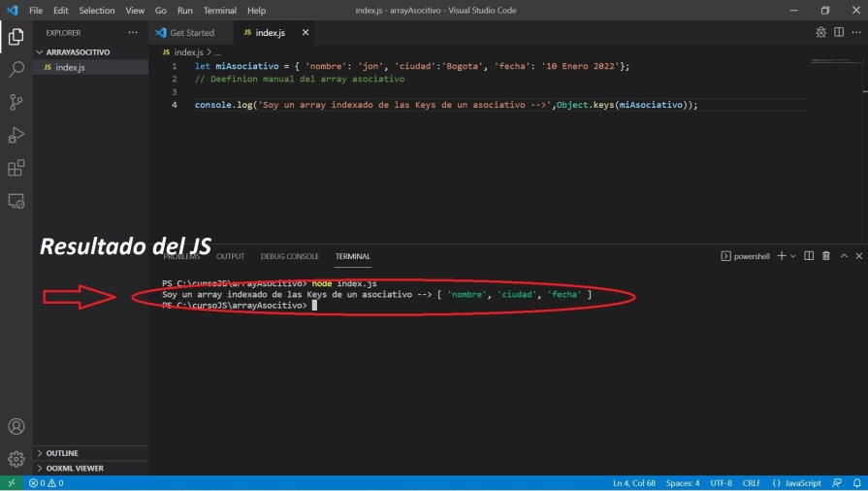Viewport: 868px width, 491px height.
Task: Open Explorer views and more actions ellipsis
Action: pyautogui.click(x=133, y=33)
